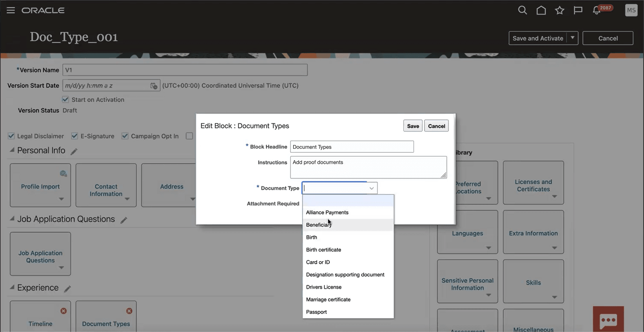The height and width of the screenshot is (332, 644).
Task: Open Profile Import block menu arrow
Action: tap(61, 199)
